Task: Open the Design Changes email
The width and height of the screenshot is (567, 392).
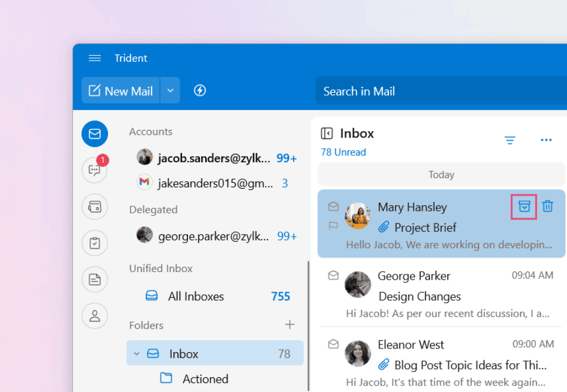Action: click(x=441, y=293)
